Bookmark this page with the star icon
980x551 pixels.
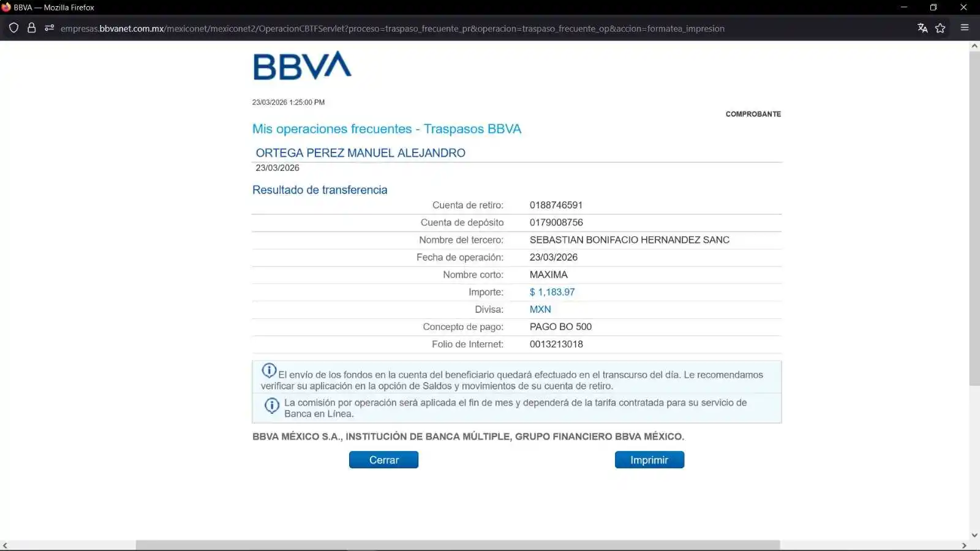click(940, 28)
